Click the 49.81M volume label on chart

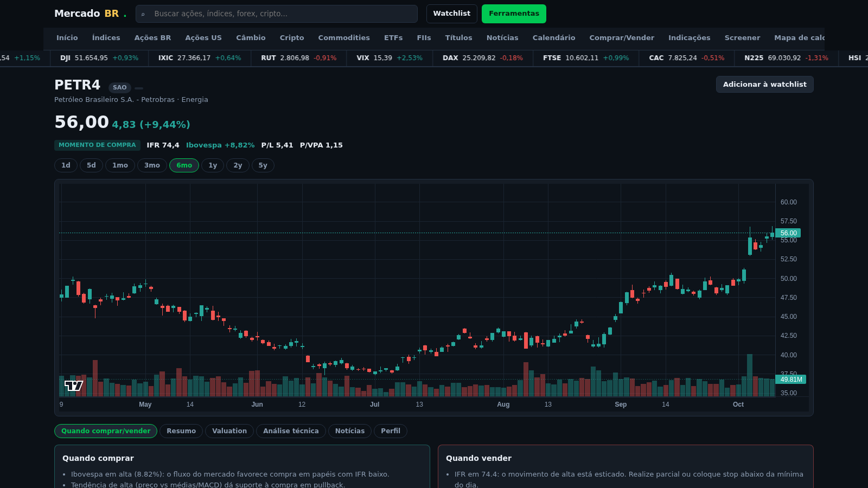(x=791, y=380)
